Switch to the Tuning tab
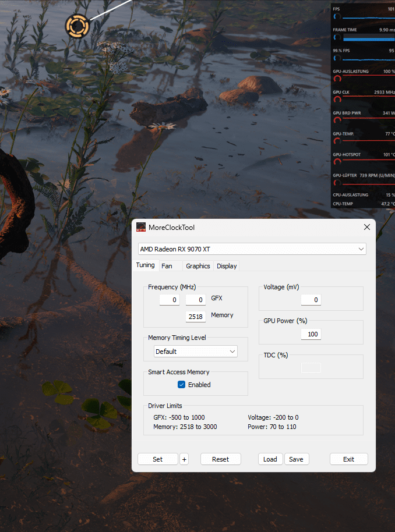Viewport: 395px width, 532px height. point(146,265)
